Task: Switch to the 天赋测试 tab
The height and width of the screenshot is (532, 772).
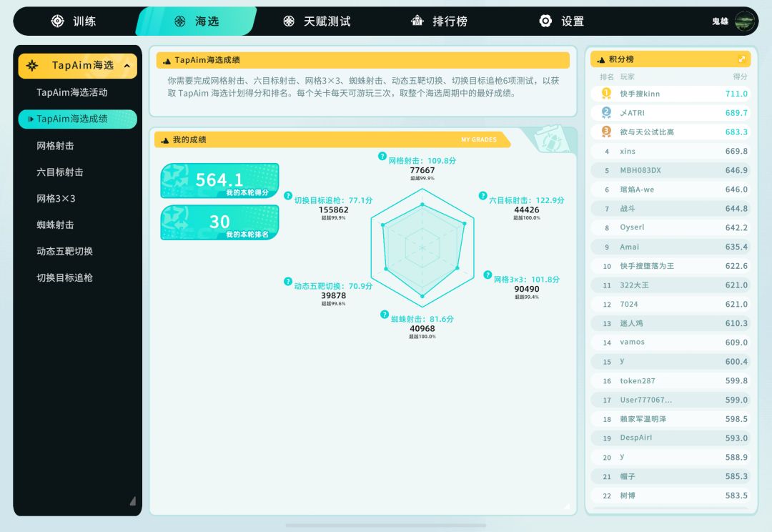Action: (317, 21)
